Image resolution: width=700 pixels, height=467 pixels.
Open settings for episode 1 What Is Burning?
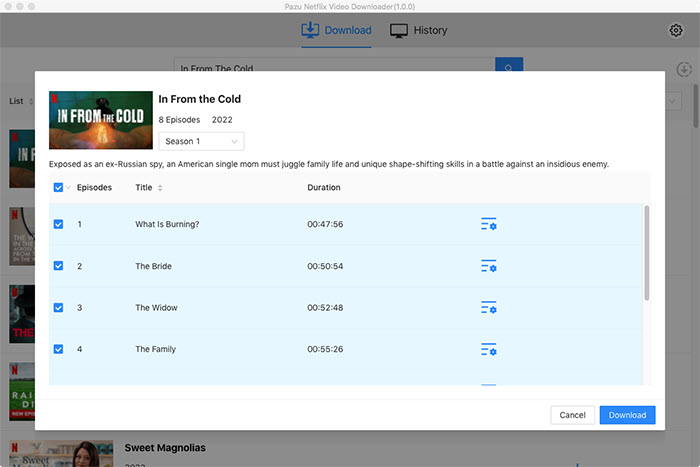coord(488,225)
